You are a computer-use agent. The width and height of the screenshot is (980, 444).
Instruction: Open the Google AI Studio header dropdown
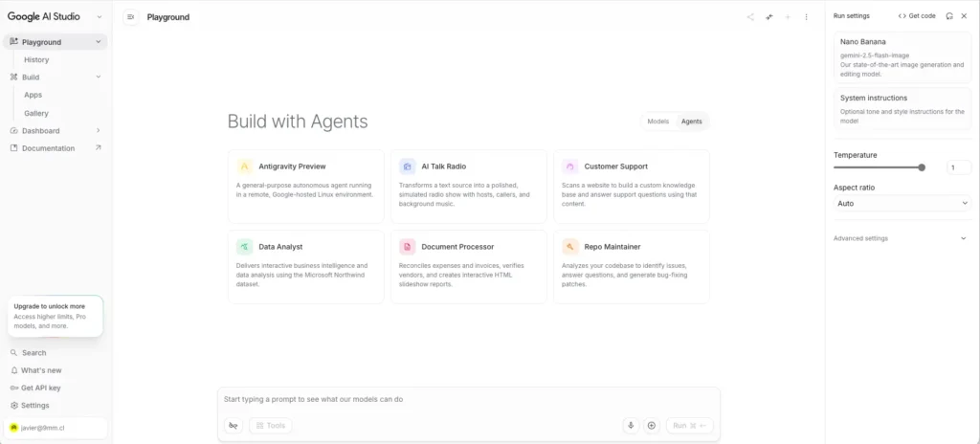[99, 17]
